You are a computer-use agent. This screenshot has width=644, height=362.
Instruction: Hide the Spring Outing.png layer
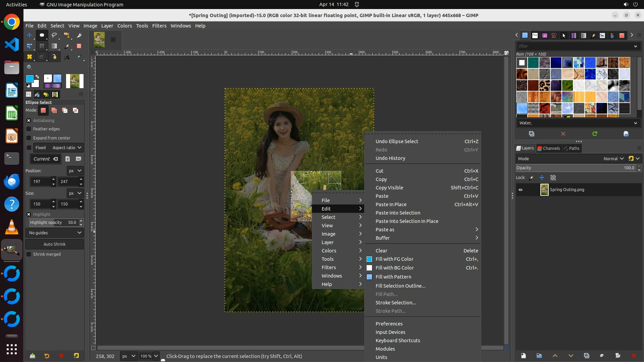521,190
